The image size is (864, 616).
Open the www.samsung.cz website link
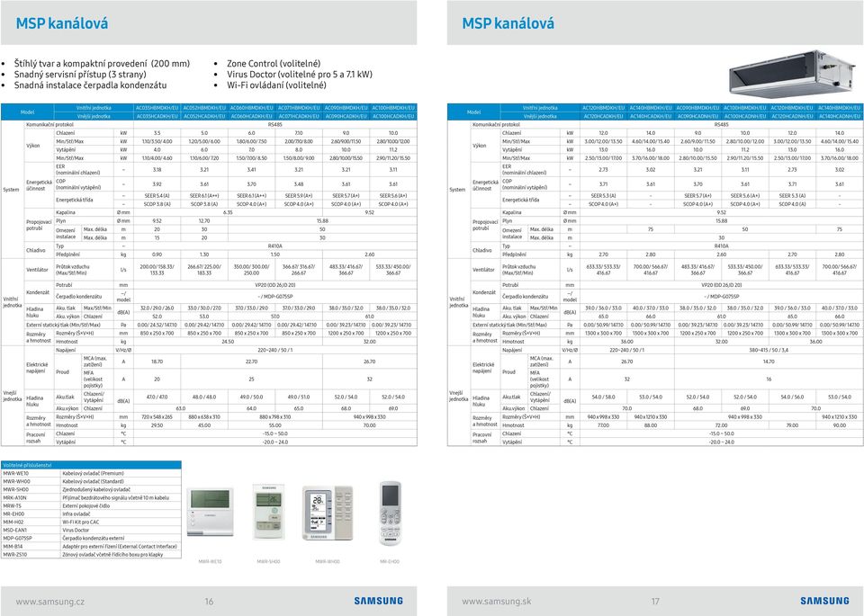pos(50,601)
